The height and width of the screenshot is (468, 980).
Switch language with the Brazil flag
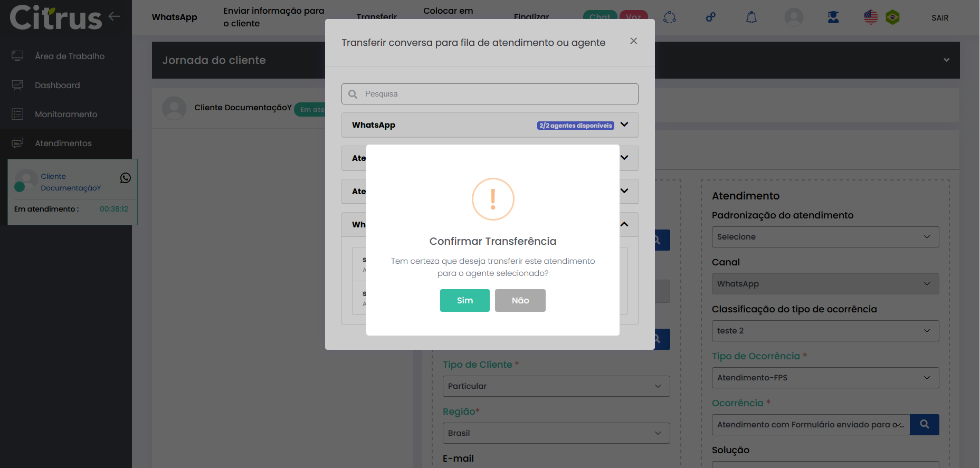tap(892, 17)
